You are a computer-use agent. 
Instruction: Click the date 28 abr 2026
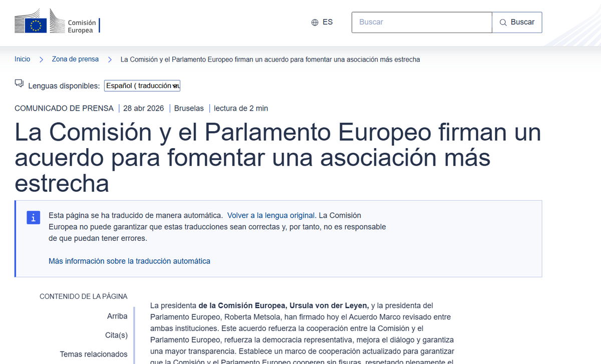pyautogui.click(x=144, y=108)
